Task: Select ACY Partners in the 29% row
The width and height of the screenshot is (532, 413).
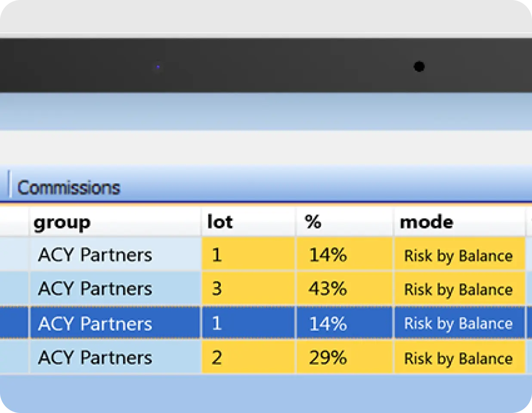Action: point(95,358)
